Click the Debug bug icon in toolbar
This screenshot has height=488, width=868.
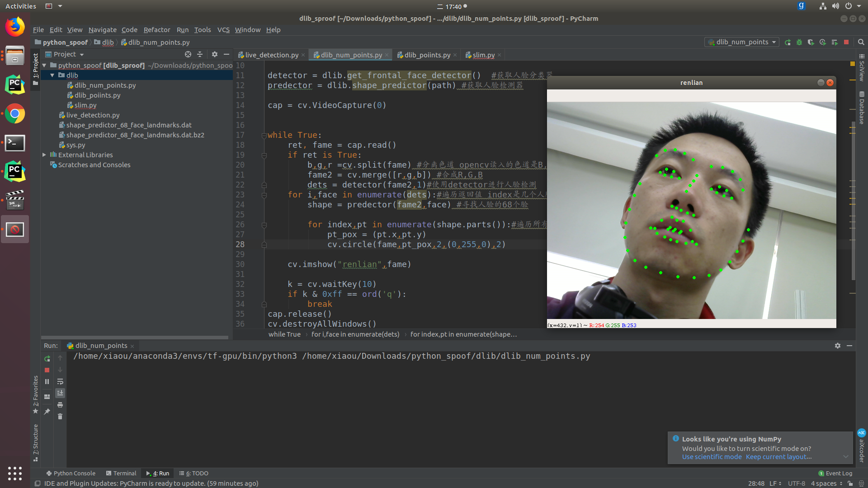click(x=799, y=42)
